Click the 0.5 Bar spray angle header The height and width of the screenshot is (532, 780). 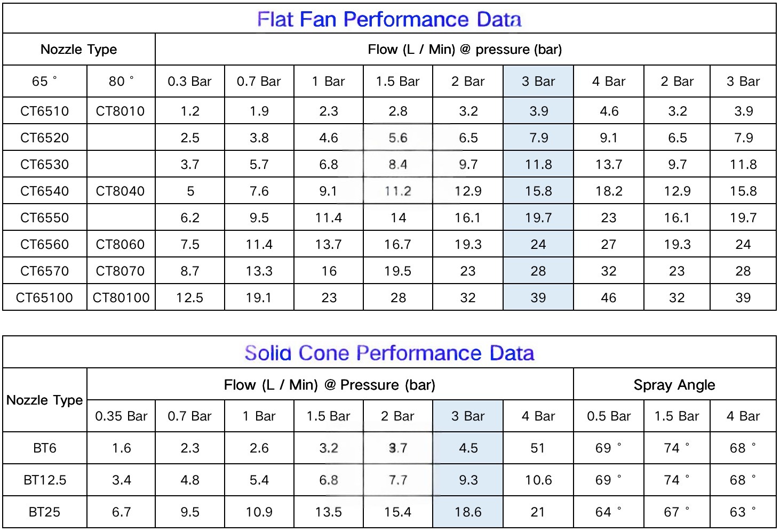coord(609,416)
